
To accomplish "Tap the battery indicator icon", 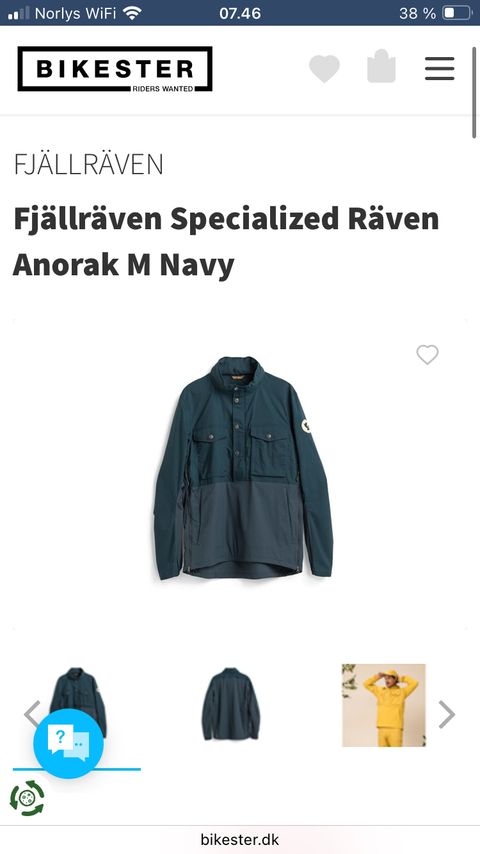I will (x=457, y=13).
